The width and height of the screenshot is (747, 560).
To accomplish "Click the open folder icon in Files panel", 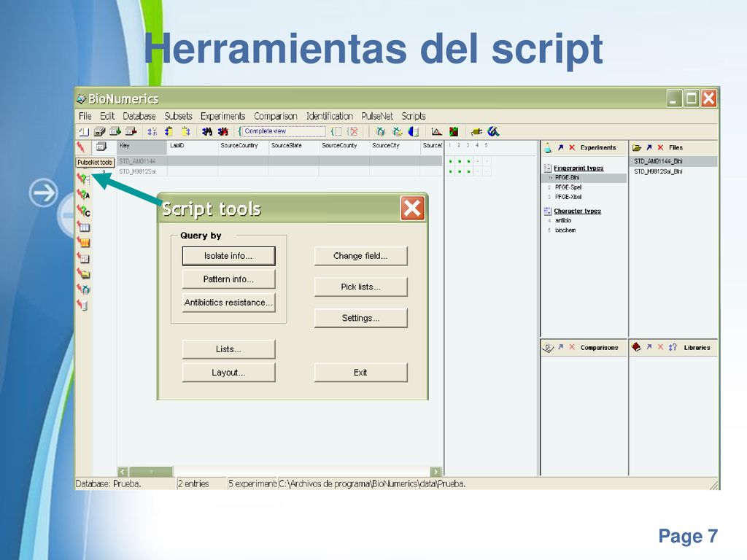I will 636,147.
